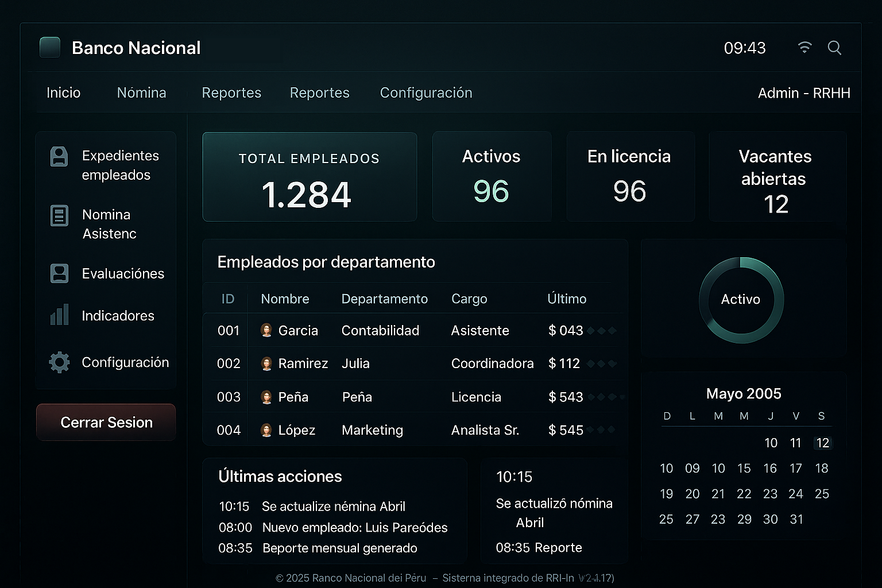Select employee row 003
882x588 pixels.
tap(413, 397)
